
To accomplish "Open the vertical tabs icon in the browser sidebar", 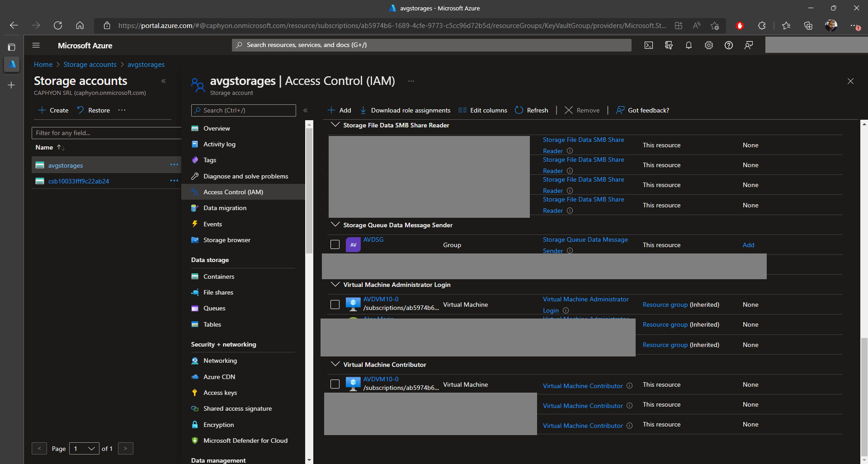I will click(12, 47).
